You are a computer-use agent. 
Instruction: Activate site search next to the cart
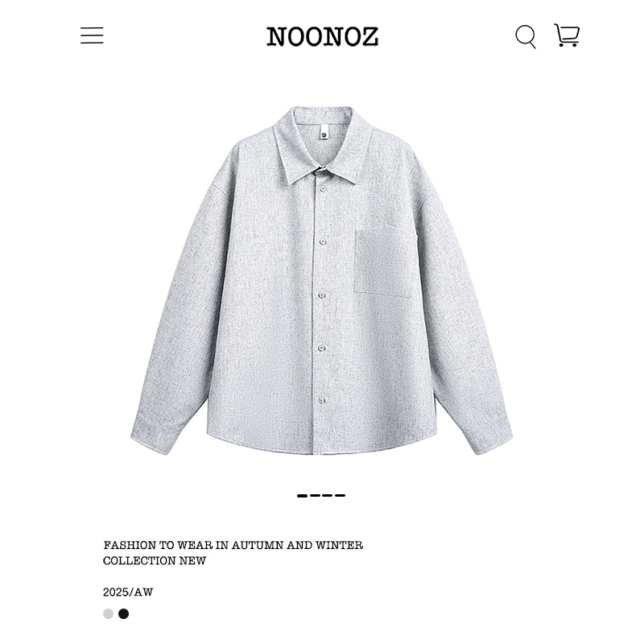click(526, 36)
